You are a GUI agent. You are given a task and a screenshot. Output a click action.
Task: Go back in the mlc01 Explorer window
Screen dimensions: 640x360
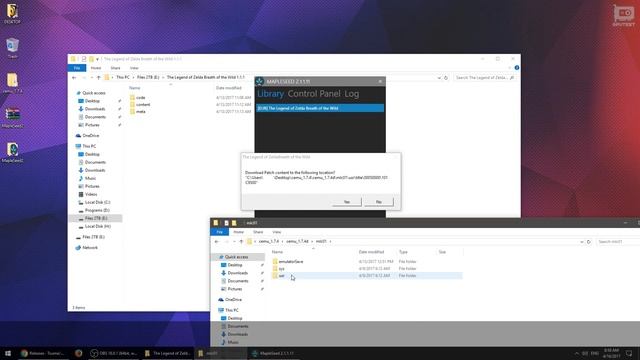pyautogui.click(x=217, y=242)
